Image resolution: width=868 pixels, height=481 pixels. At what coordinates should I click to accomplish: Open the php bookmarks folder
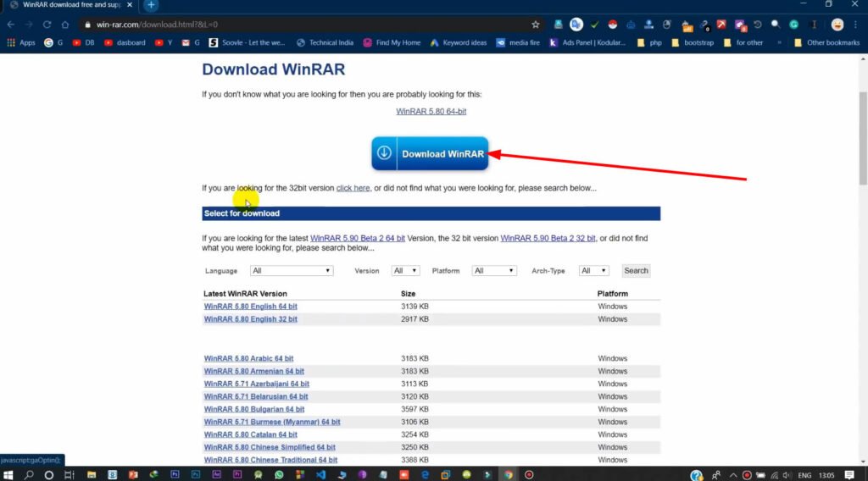[x=650, y=42]
